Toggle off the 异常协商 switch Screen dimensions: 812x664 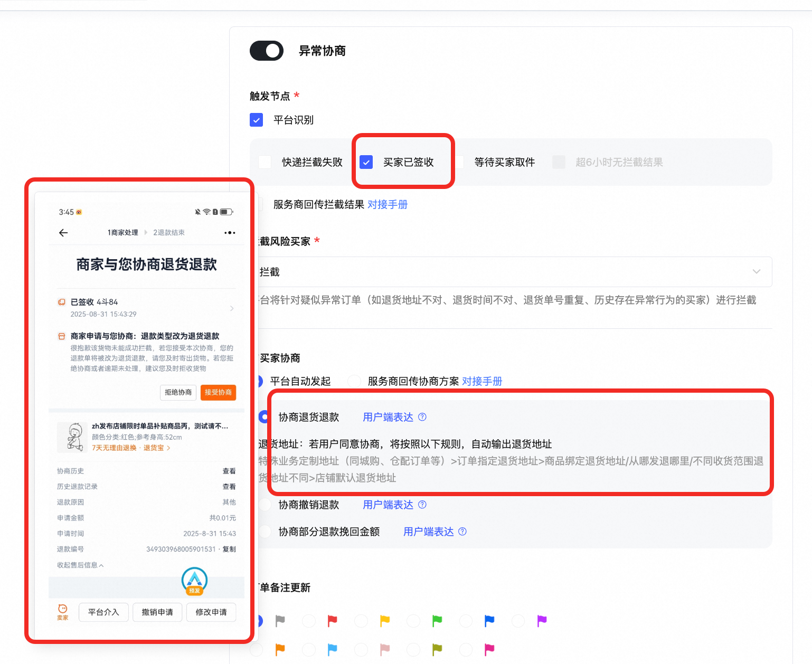coord(267,51)
